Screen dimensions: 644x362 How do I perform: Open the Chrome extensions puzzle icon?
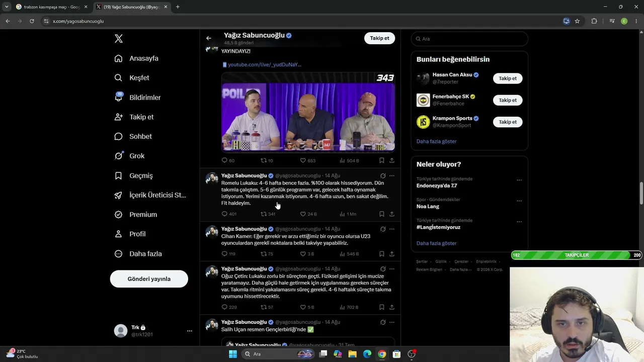[x=594, y=21]
